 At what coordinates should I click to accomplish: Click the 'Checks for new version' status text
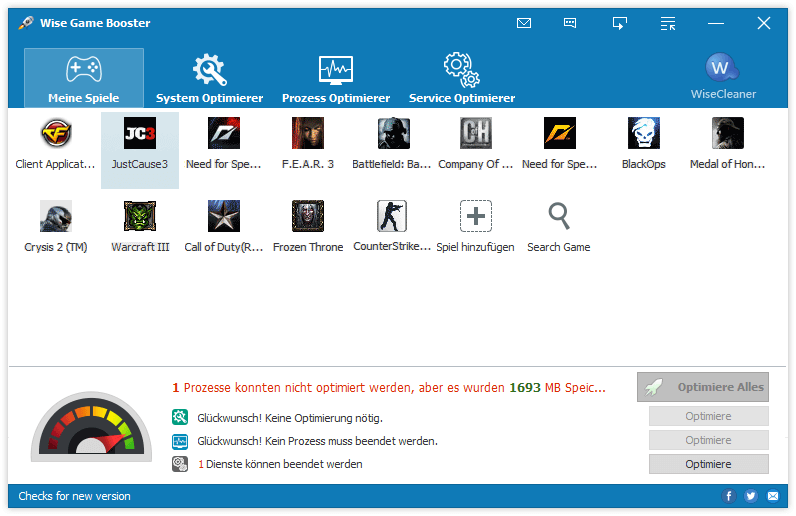pyautogui.click(x=75, y=496)
